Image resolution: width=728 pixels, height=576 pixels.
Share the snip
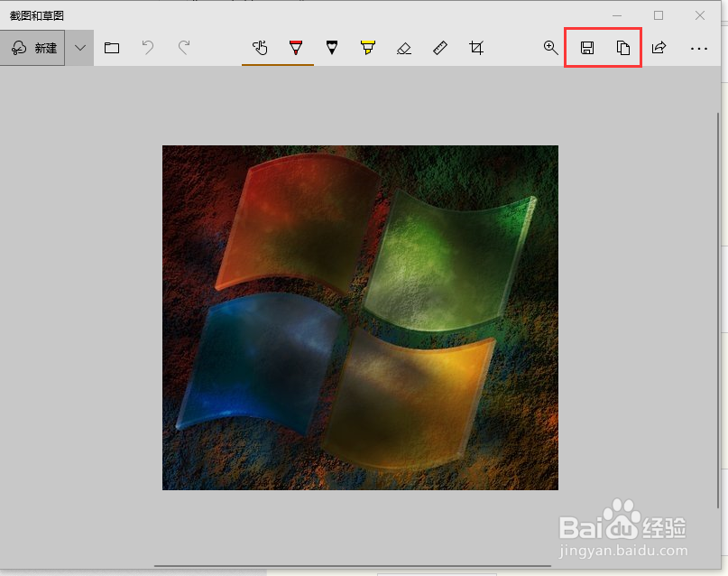click(659, 47)
